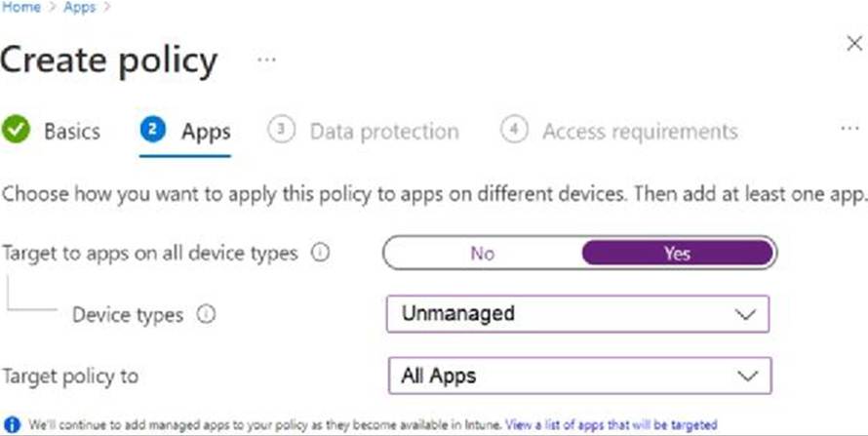Click the step 3 circle icon
The height and width of the screenshot is (436, 868).
[x=281, y=130]
